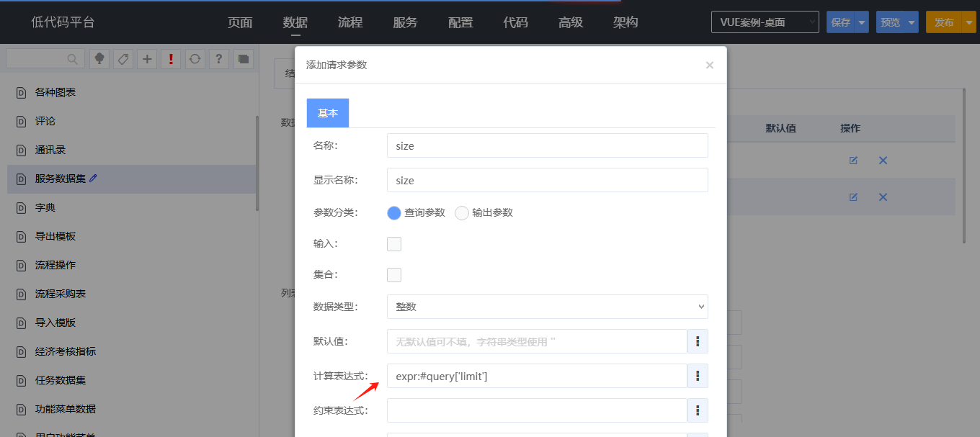Open the three-dot menu beside 默认值 field
Viewport: 980px width, 437px height.
pyautogui.click(x=698, y=341)
